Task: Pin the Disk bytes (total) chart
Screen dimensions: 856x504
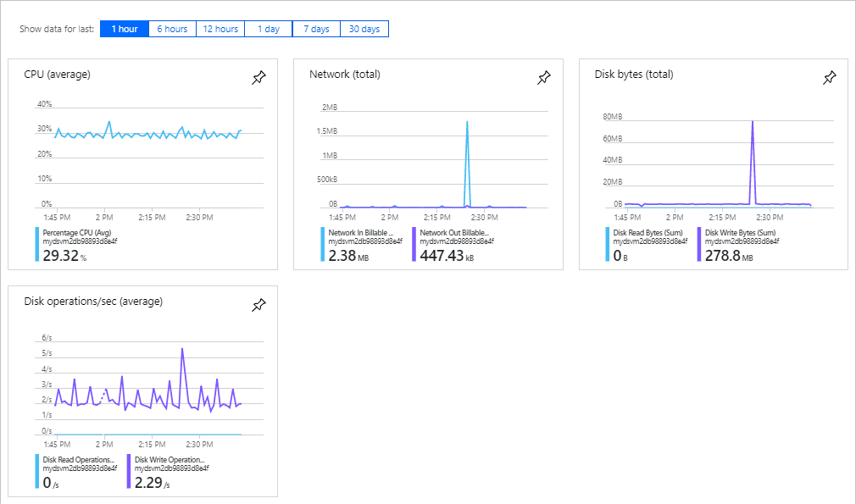Action: click(830, 78)
